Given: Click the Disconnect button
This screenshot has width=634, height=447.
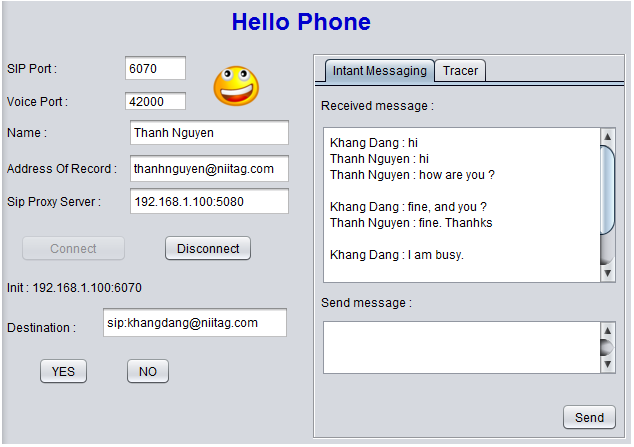Looking at the screenshot, I should (x=208, y=248).
